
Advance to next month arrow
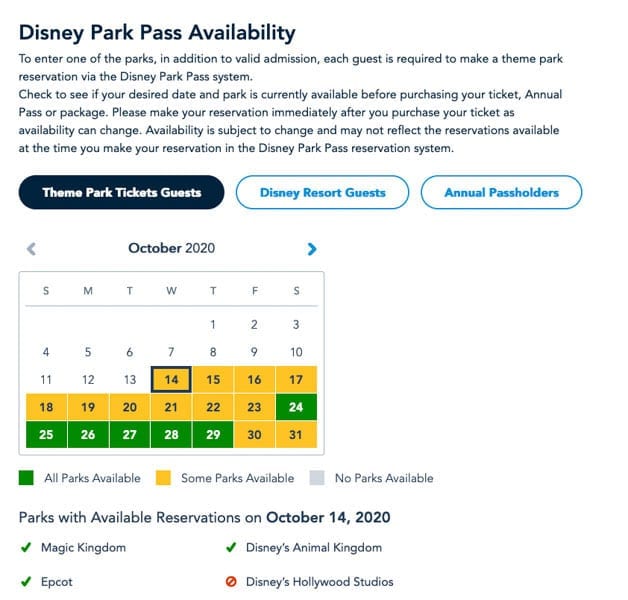tap(312, 249)
